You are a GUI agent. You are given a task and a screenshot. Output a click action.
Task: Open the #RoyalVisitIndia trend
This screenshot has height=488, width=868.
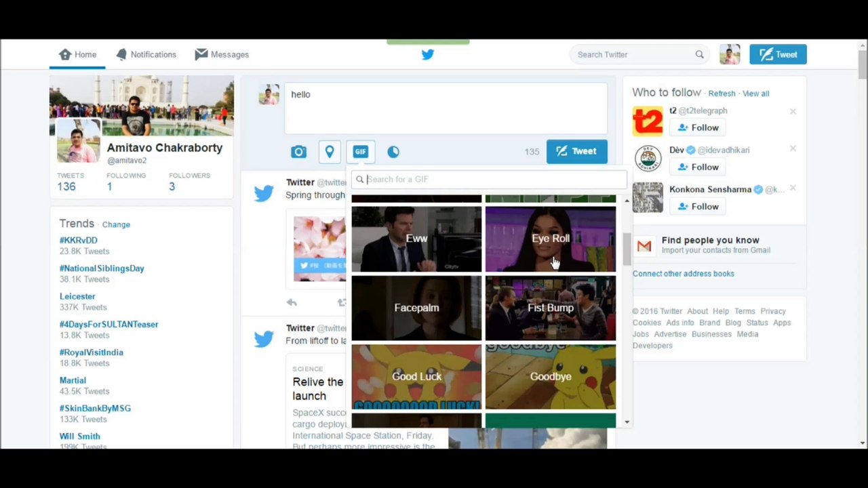point(91,352)
